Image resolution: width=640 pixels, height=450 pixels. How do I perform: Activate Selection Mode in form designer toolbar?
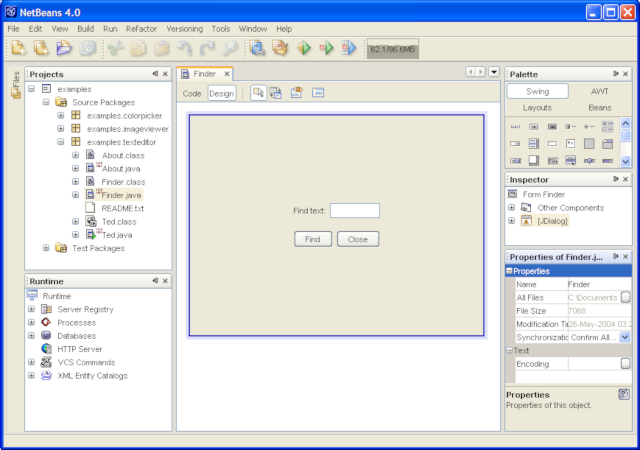[x=258, y=93]
